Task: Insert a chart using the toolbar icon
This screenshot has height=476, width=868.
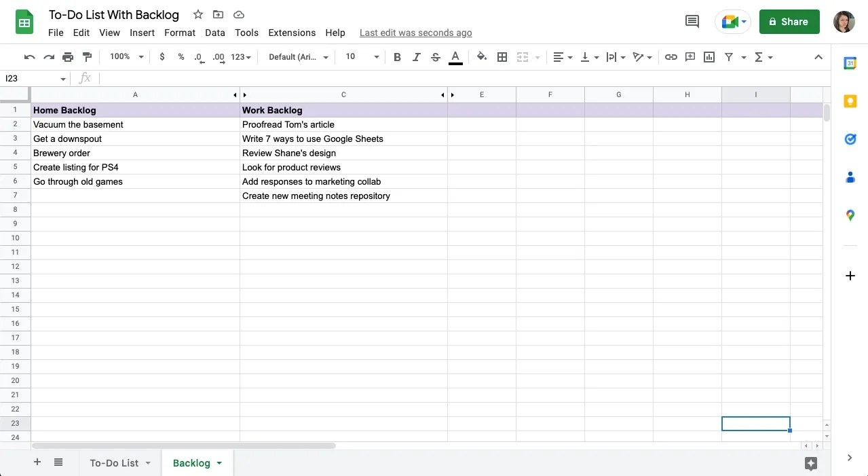Action: [x=709, y=57]
